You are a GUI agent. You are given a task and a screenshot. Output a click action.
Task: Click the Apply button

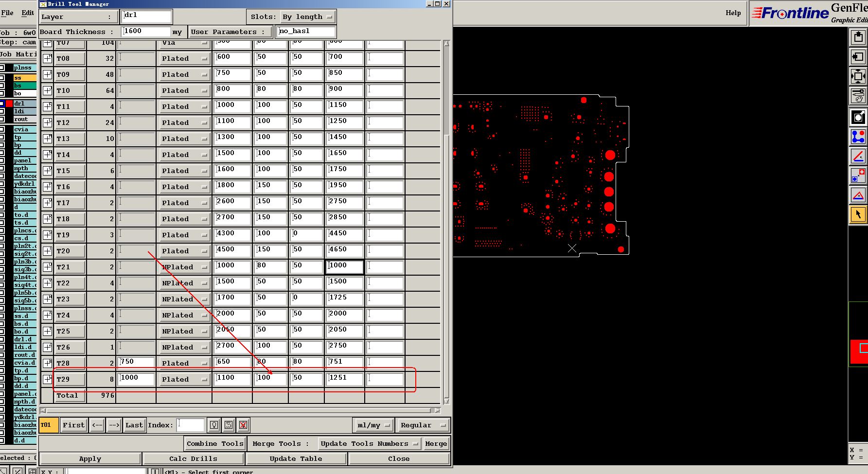(90, 458)
